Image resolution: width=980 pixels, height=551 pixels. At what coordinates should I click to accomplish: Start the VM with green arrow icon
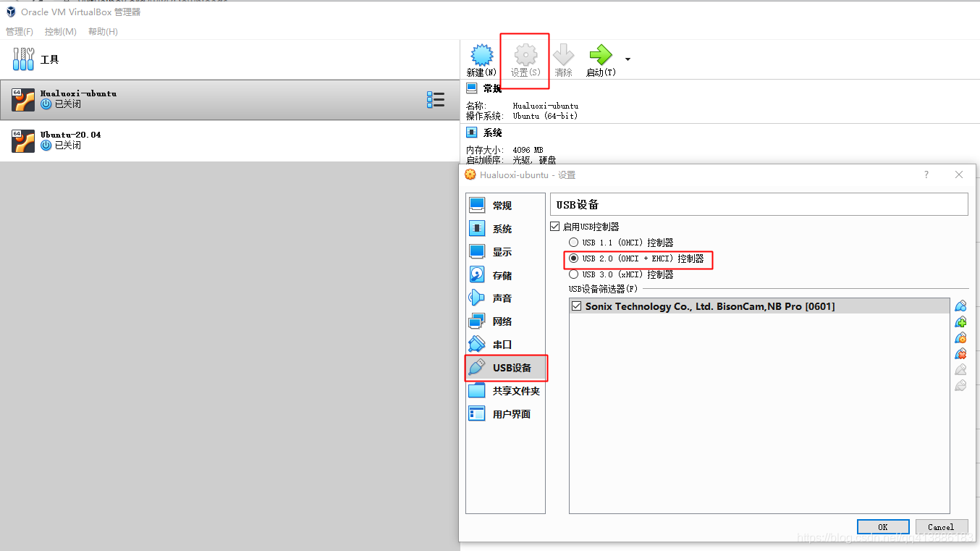601,59
